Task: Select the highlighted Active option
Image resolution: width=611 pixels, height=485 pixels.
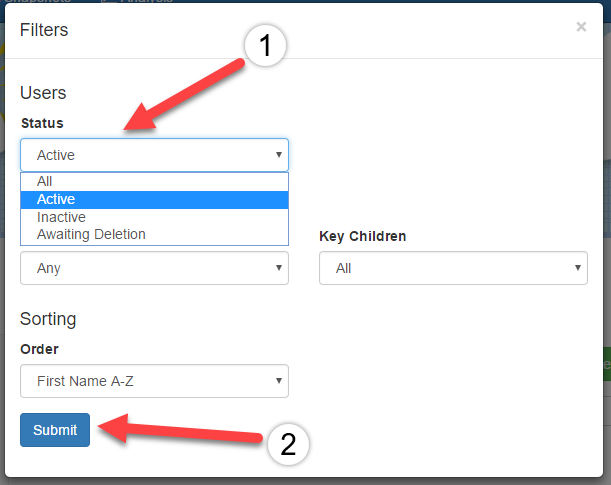Action: point(154,199)
